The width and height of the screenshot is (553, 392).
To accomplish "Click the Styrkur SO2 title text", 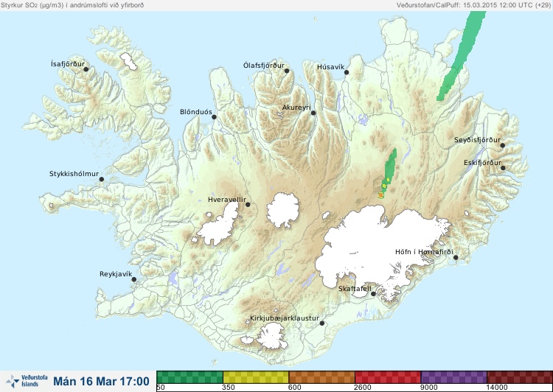I will 72,5.
